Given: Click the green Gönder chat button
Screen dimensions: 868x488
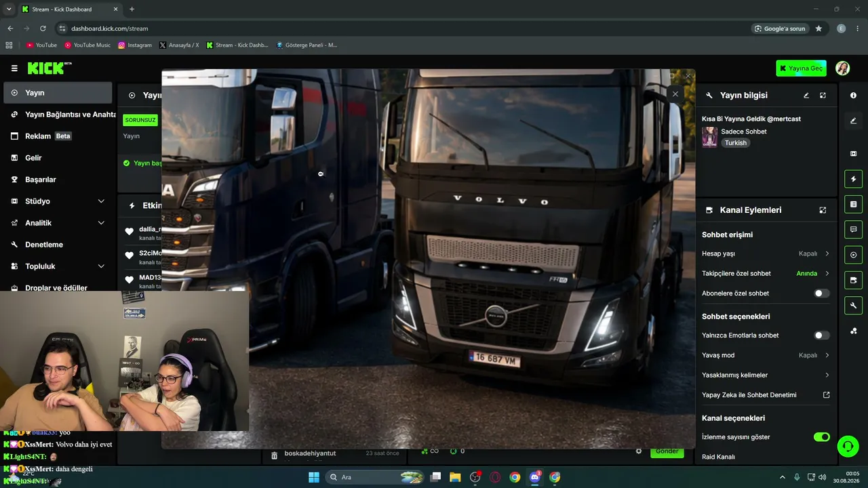Looking at the screenshot, I should point(667,451).
